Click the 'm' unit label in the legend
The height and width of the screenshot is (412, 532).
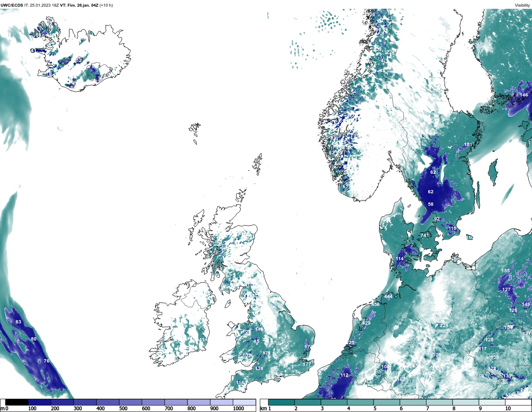click(2, 409)
